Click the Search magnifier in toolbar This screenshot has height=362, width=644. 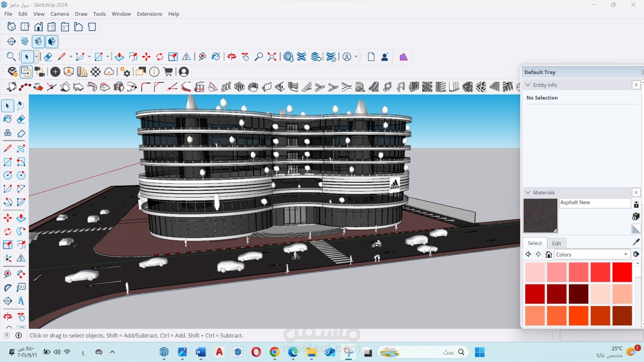tap(11, 57)
